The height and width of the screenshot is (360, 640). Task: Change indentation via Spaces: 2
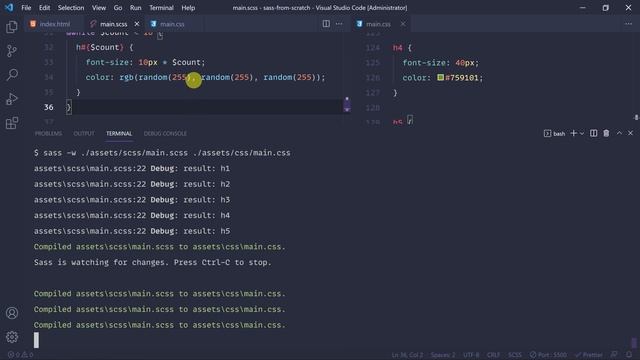click(442, 355)
